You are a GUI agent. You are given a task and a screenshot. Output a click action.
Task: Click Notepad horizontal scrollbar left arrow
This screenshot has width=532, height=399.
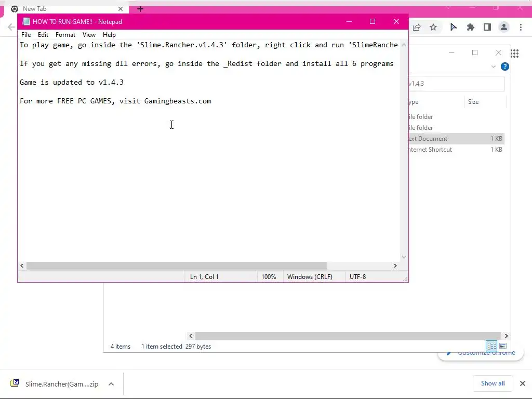[x=22, y=265]
